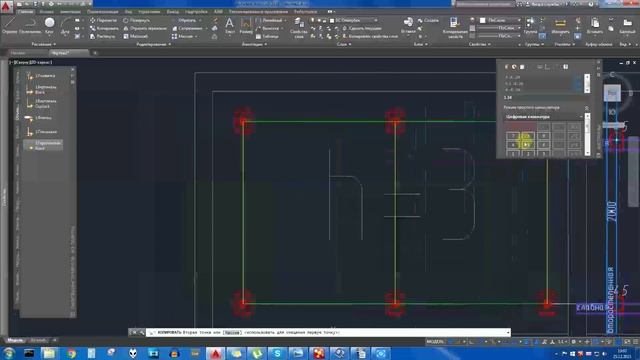
Task: Select the Circle (Круг) tool
Action: click(x=49, y=25)
